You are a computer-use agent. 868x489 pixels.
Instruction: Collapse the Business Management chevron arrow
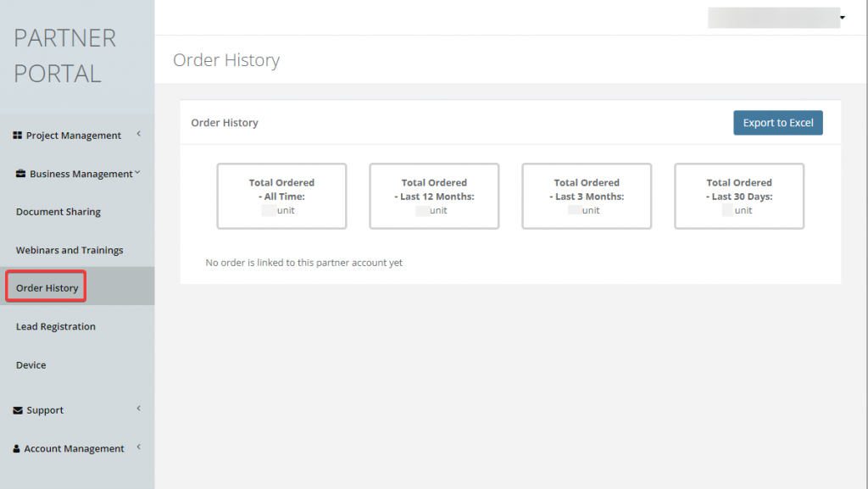click(137, 173)
